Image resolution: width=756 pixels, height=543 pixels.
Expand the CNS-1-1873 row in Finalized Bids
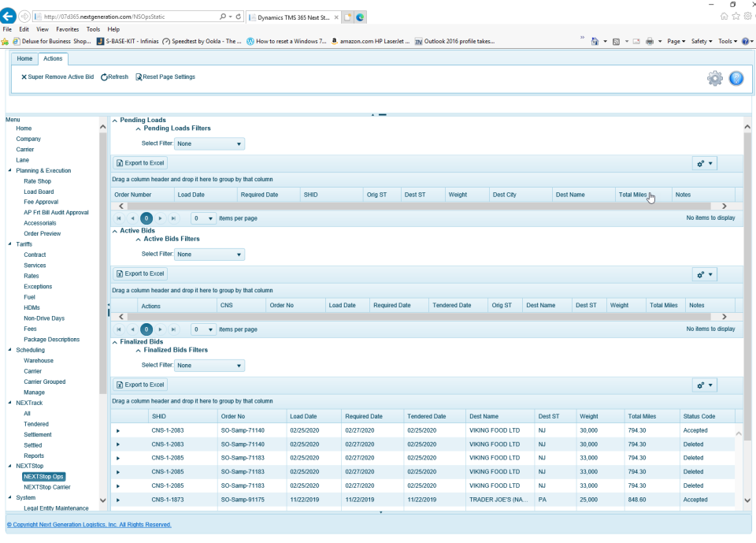click(x=119, y=500)
